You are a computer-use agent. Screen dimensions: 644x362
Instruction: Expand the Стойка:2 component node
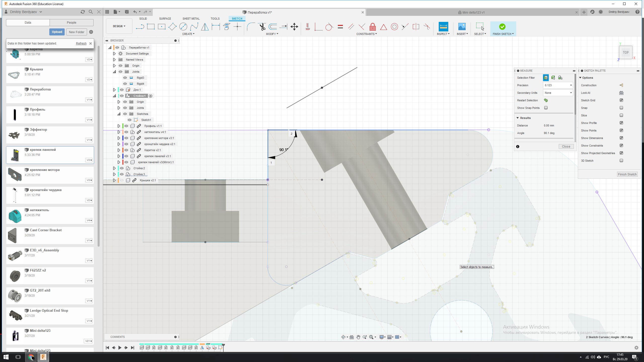(x=114, y=168)
